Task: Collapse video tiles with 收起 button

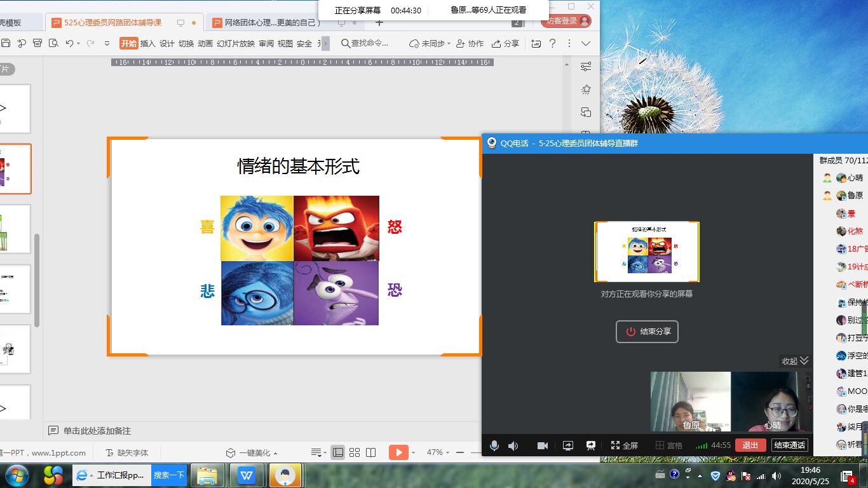Action: 795,361
